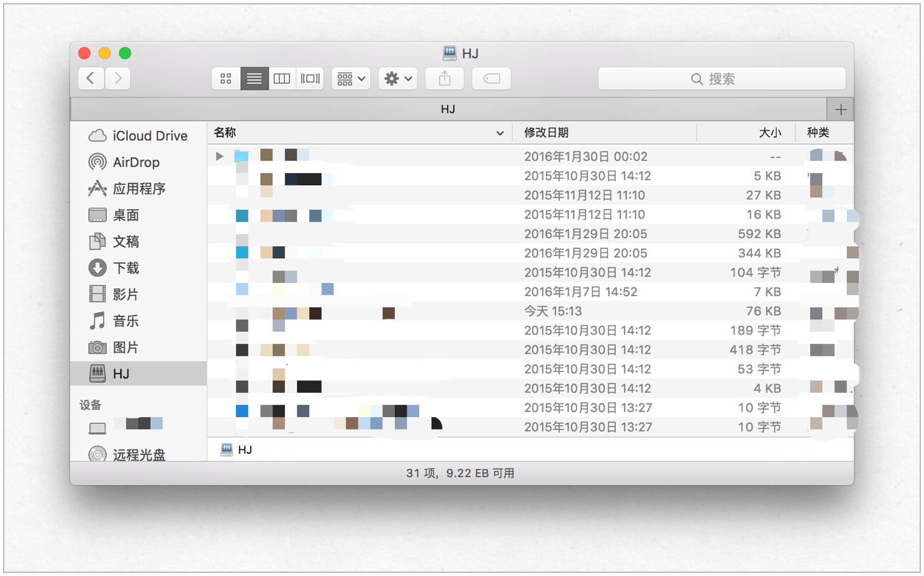This screenshot has width=924, height=576.
Task: Sort by 修改日期 column header
Action: pos(546,133)
